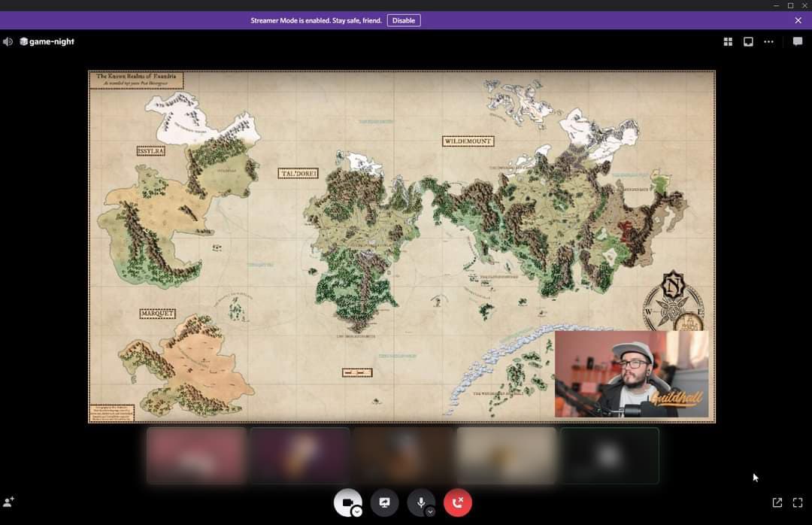Mute the microphone
Viewport: 812px width, 525px height.
coord(421,502)
